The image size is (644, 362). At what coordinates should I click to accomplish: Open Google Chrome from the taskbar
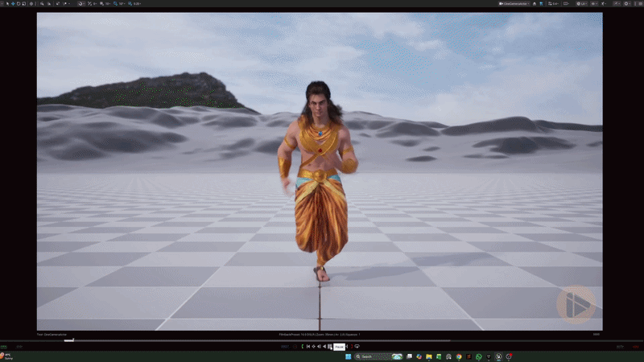tap(459, 356)
